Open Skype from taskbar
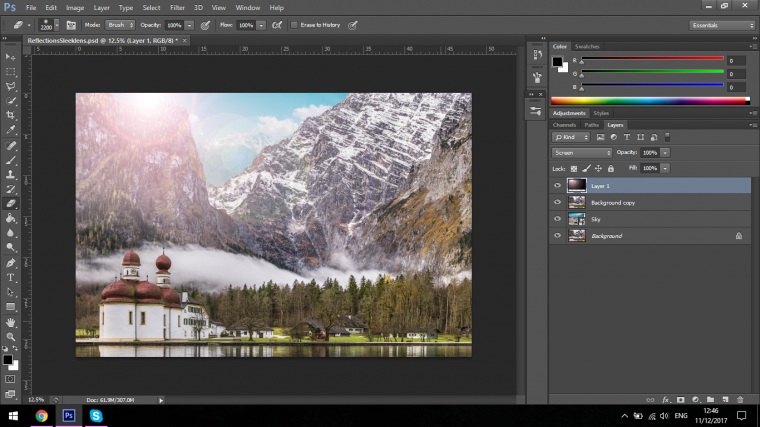The width and height of the screenshot is (760, 427). pyautogui.click(x=96, y=416)
